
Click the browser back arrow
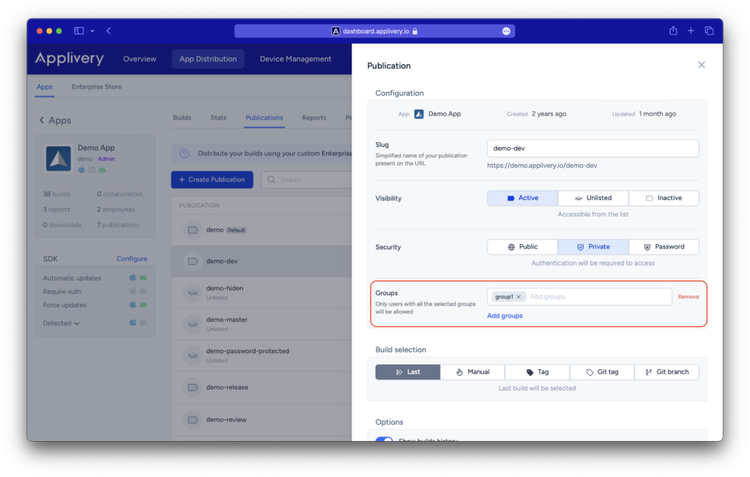108,31
